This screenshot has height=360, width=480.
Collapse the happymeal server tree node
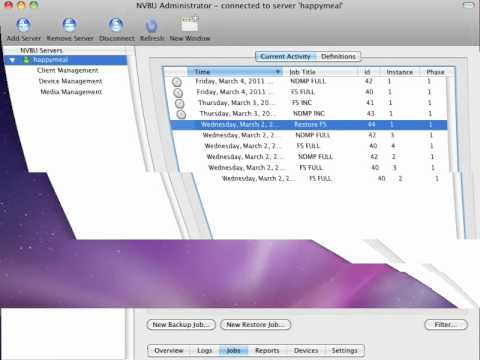click(12, 60)
